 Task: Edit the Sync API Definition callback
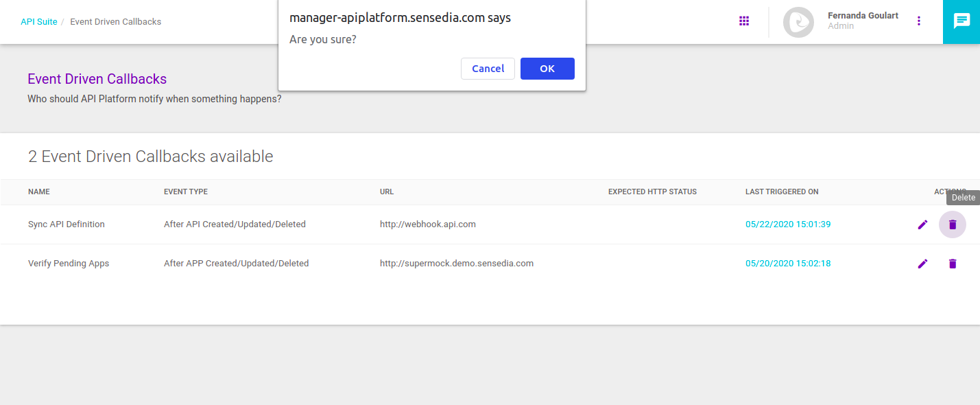(x=922, y=224)
